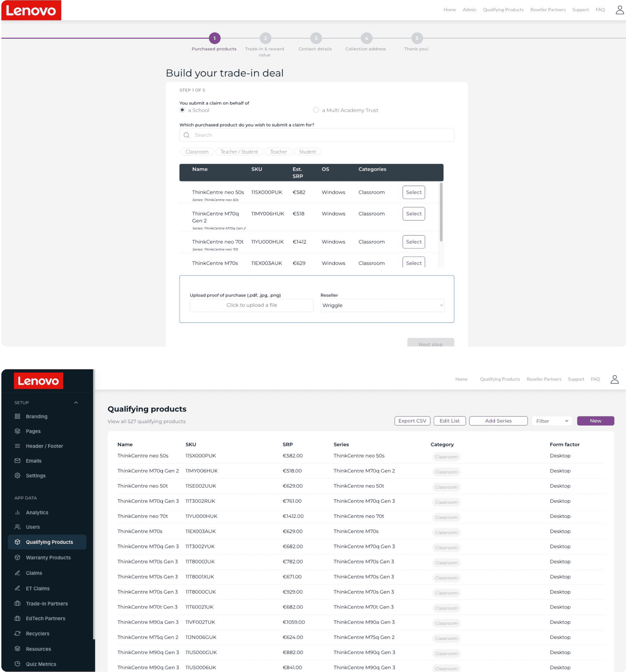Screen dimensions: 626x672
Task: Click the €1412.00 SRP cell
Action: pos(293,516)
